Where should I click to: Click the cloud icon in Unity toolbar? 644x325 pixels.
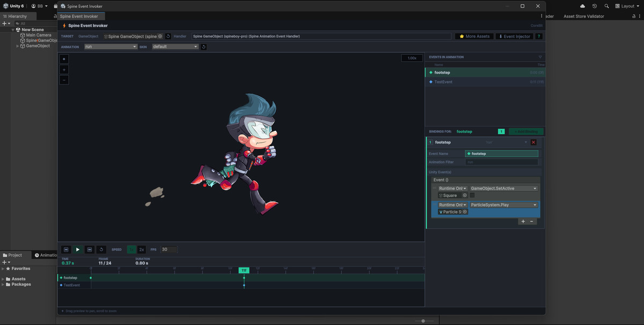(583, 6)
